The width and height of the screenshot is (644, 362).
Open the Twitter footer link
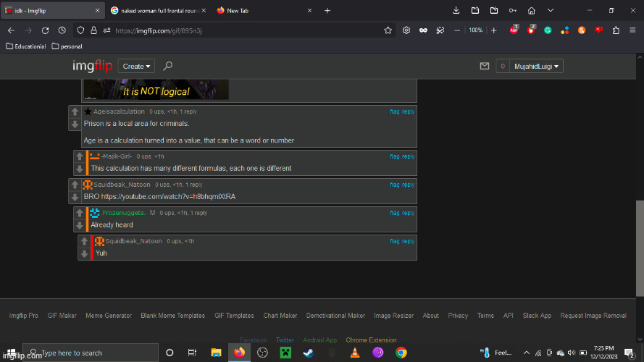[x=285, y=340]
